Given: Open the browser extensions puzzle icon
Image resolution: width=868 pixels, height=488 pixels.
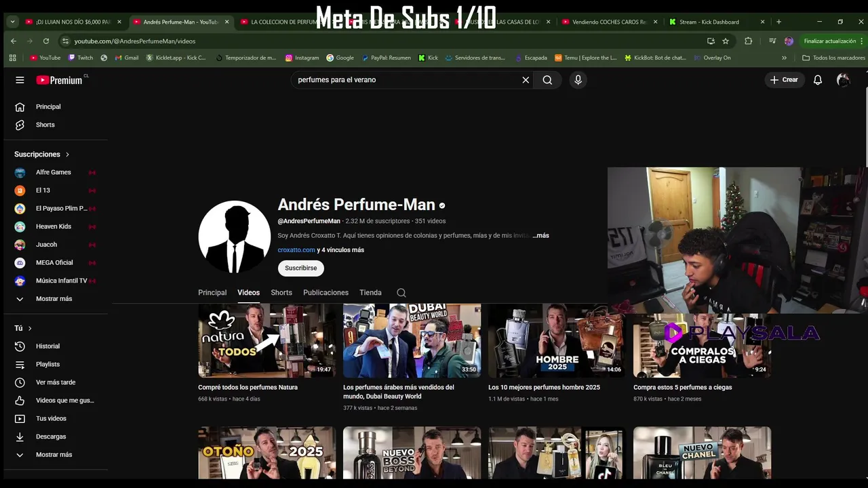Looking at the screenshot, I should [x=748, y=41].
